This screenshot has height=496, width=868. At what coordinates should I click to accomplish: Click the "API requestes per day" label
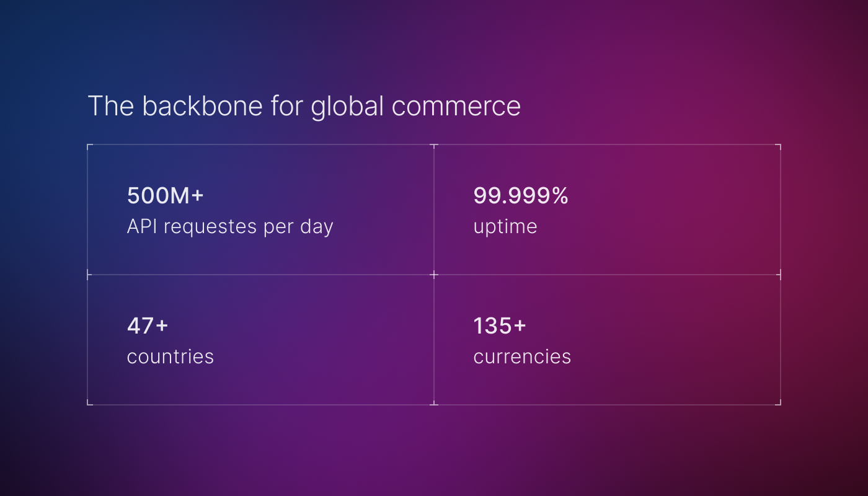point(230,227)
